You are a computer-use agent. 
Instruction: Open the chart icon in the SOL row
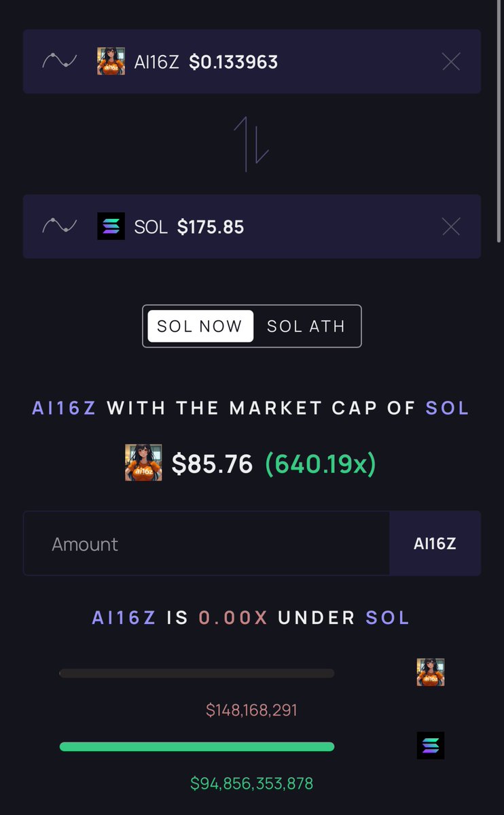click(x=59, y=226)
